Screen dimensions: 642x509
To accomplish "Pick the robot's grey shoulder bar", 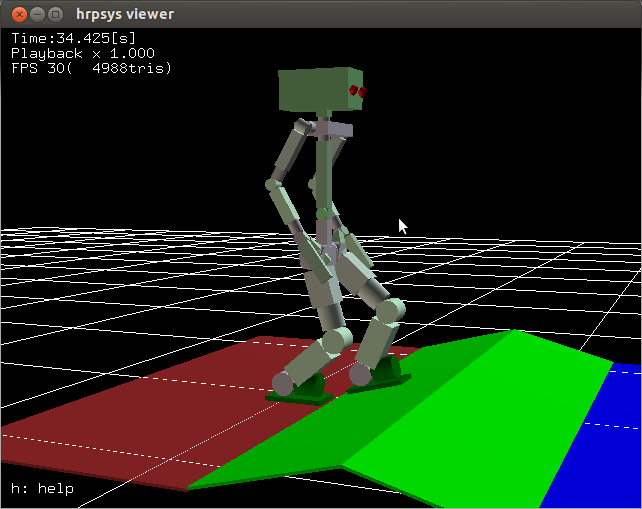I will tap(330, 131).
